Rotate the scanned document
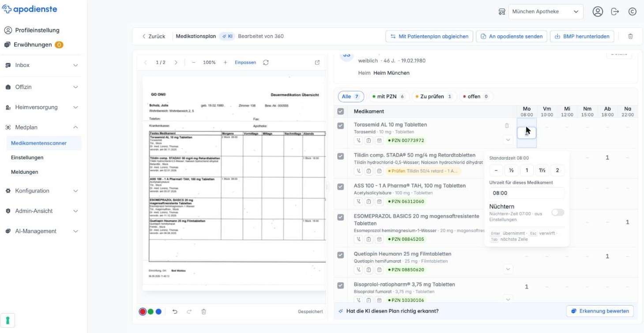The image size is (644, 333). (x=266, y=63)
